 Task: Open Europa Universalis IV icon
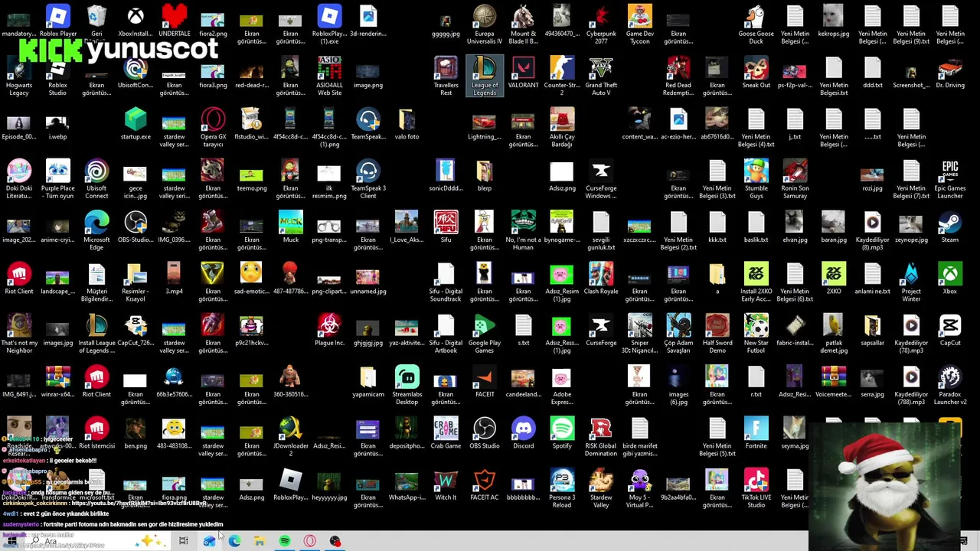(485, 24)
